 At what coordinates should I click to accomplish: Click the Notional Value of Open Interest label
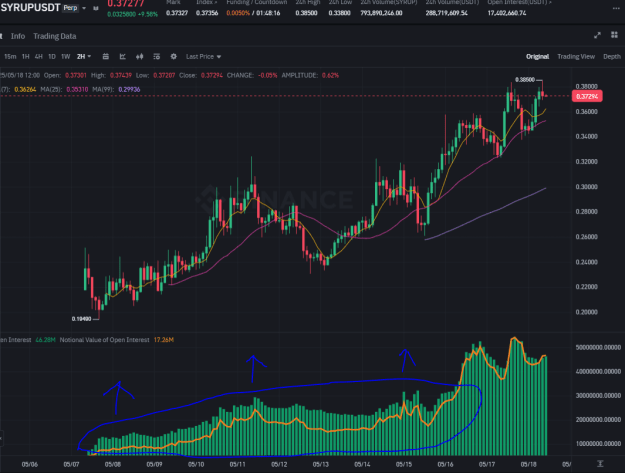point(104,340)
